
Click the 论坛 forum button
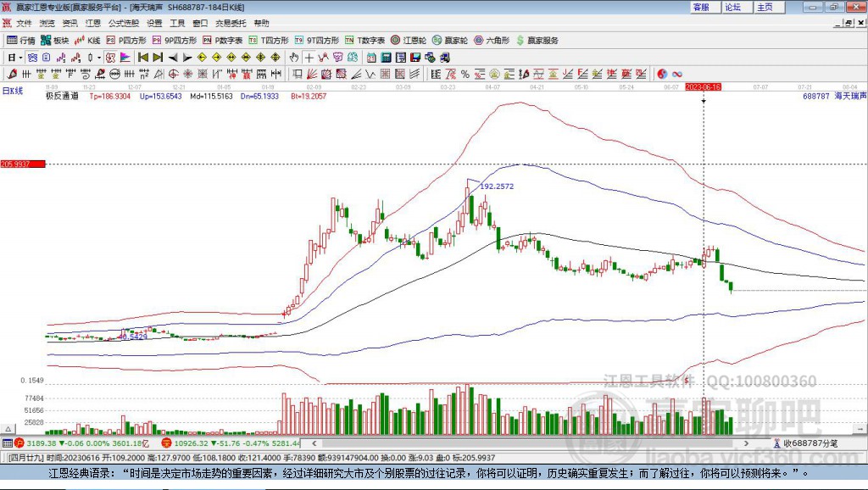(x=737, y=7)
